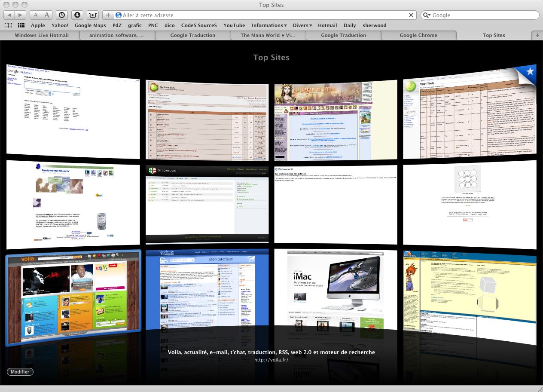This screenshot has width=543, height=392.
Task: Expand the Informations bookmarks folder
Action: coord(269,25)
